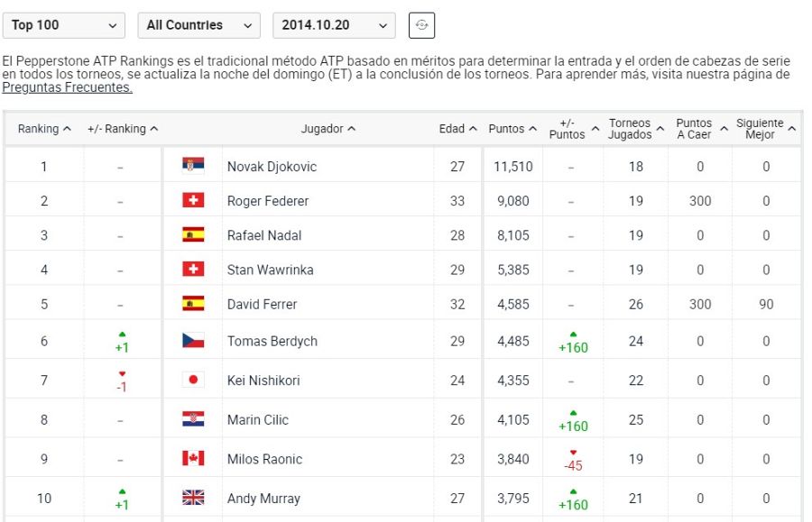Image resolution: width=812 pixels, height=522 pixels.
Task: Open the Top 100 dropdown
Action: click(63, 24)
